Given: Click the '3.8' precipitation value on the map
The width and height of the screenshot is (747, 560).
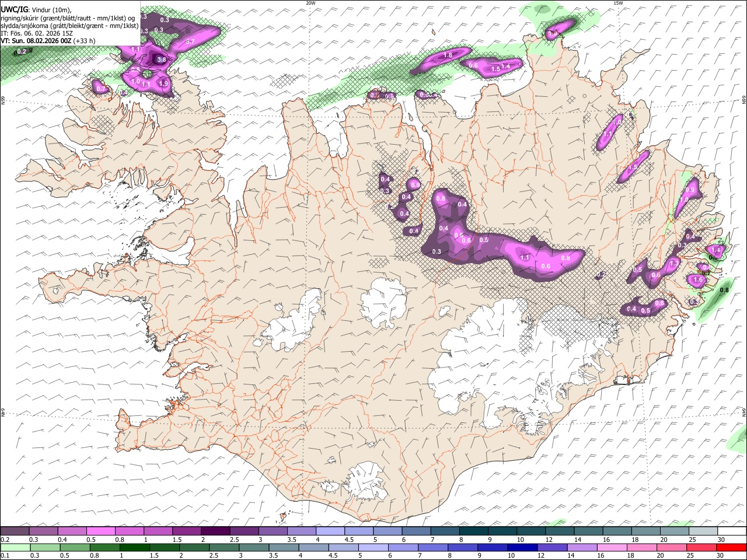Looking at the screenshot, I should click(x=162, y=60).
